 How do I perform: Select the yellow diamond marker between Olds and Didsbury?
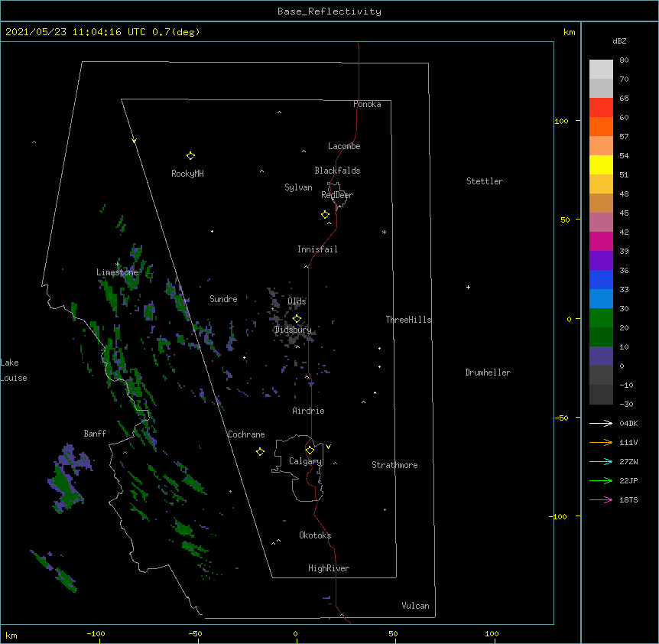coord(297,319)
